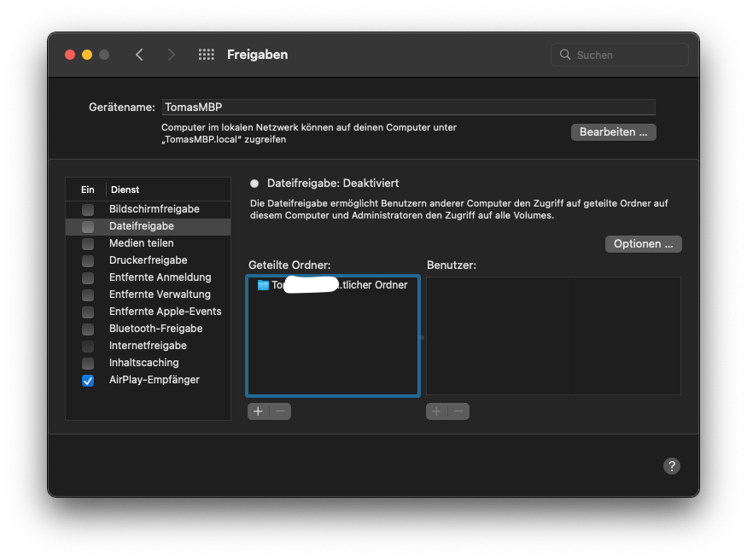Select Dateifreigabe service row
747x560 pixels.
(149, 226)
